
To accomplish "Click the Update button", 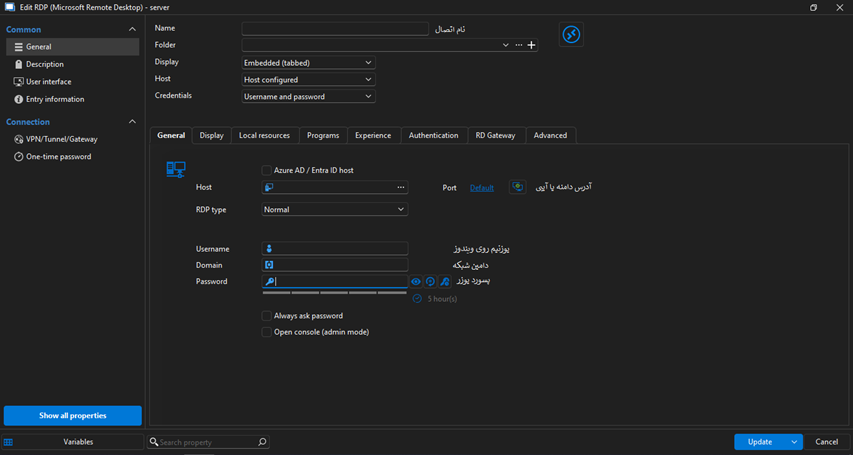I will click(760, 442).
